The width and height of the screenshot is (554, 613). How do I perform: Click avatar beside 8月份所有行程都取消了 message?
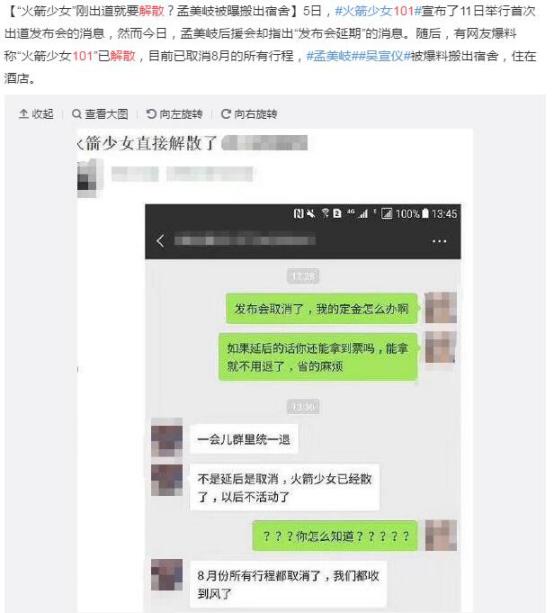pos(167,575)
